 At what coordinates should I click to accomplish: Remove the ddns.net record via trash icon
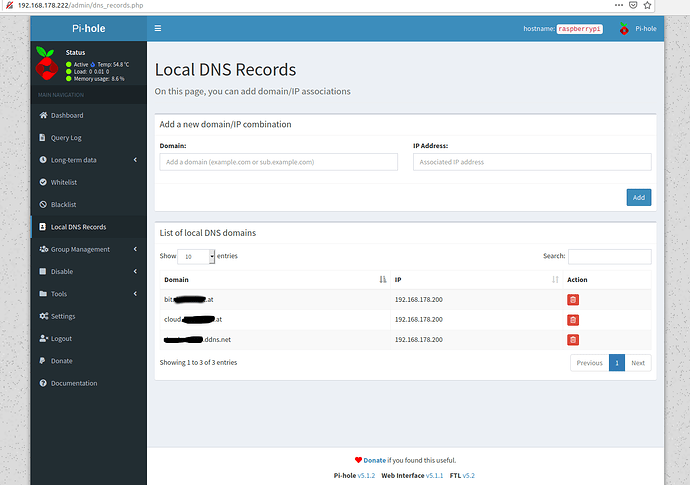(573, 340)
